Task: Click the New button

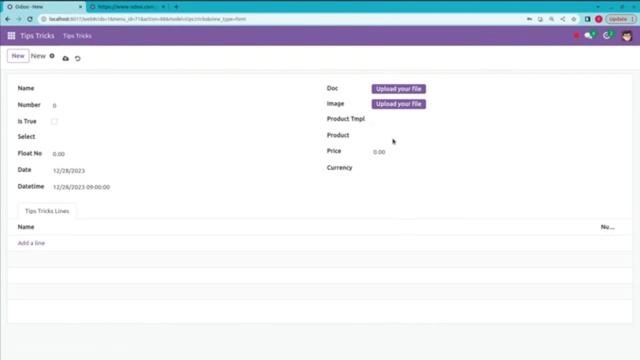Action: pos(18,56)
